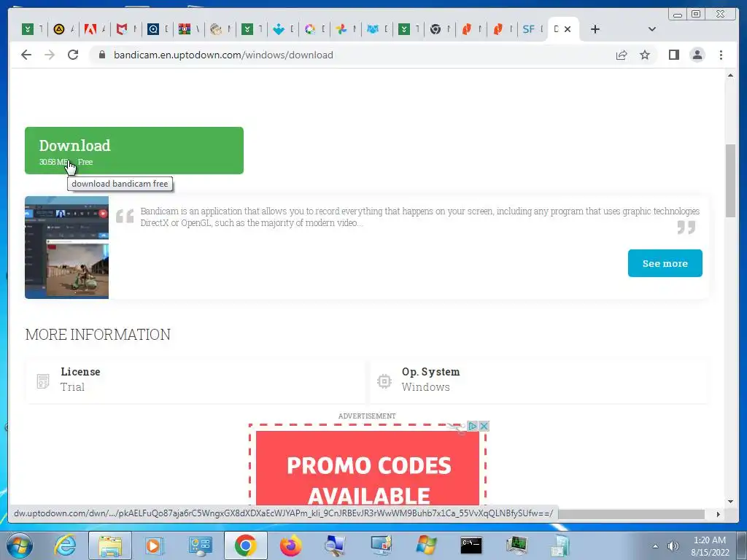Share this page using the share icon
This screenshot has width=747, height=560.
(x=622, y=55)
